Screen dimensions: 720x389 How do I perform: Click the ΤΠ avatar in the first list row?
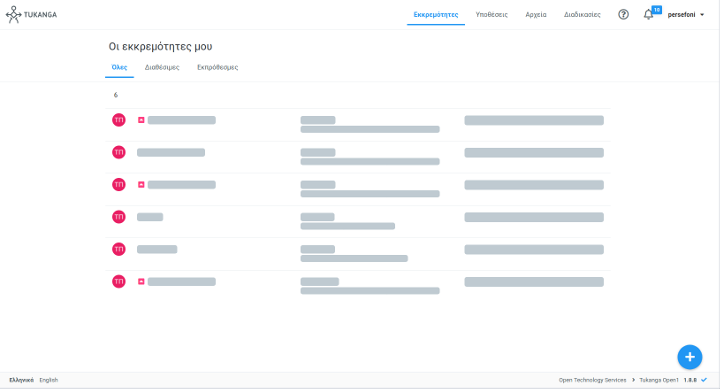click(119, 120)
